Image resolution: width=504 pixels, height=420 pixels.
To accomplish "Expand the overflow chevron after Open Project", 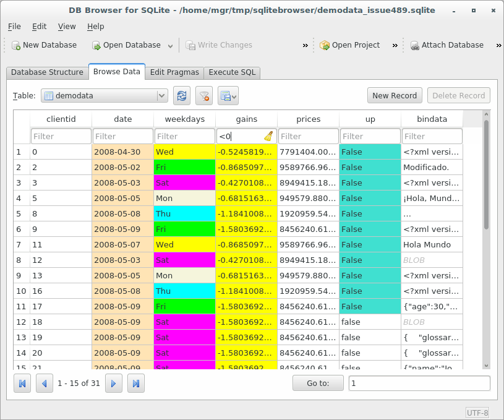I will (395, 46).
